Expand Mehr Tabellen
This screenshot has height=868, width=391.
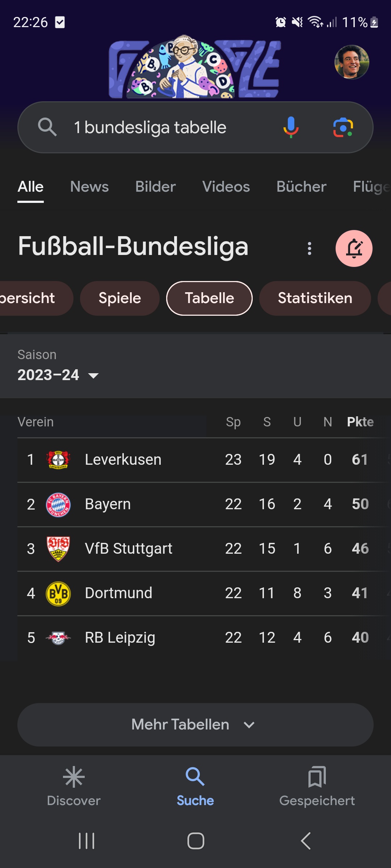click(x=195, y=724)
